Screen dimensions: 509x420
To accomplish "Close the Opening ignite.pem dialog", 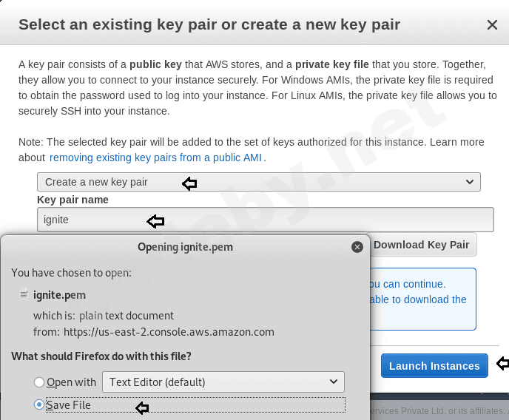I will click(x=357, y=246).
